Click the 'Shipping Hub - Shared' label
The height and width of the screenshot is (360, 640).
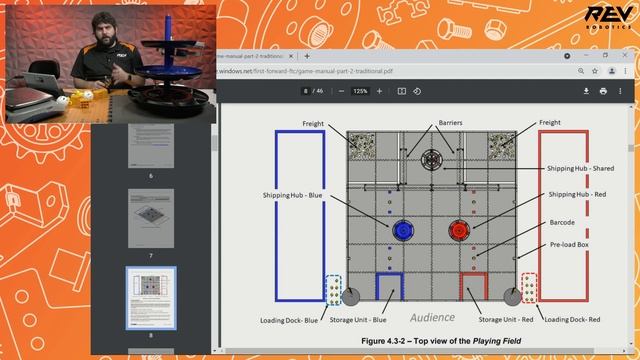(x=580, y=168)
